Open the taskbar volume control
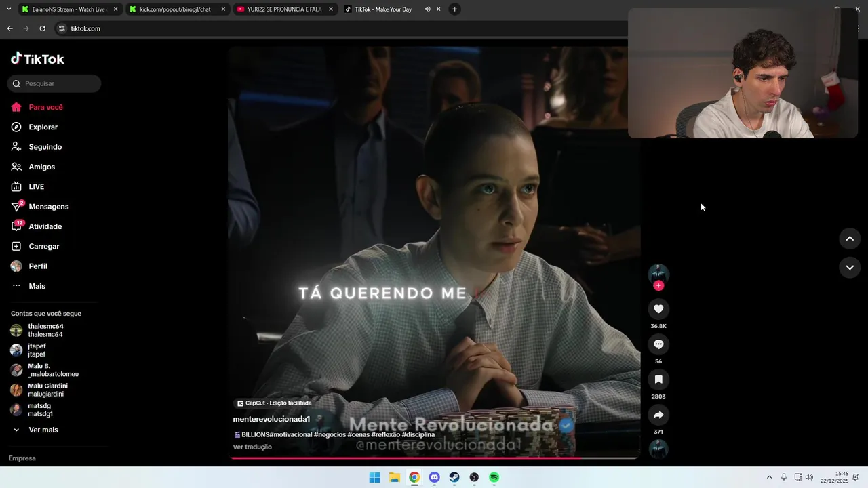Screen dimensions: 868x488 coord(809,477)
